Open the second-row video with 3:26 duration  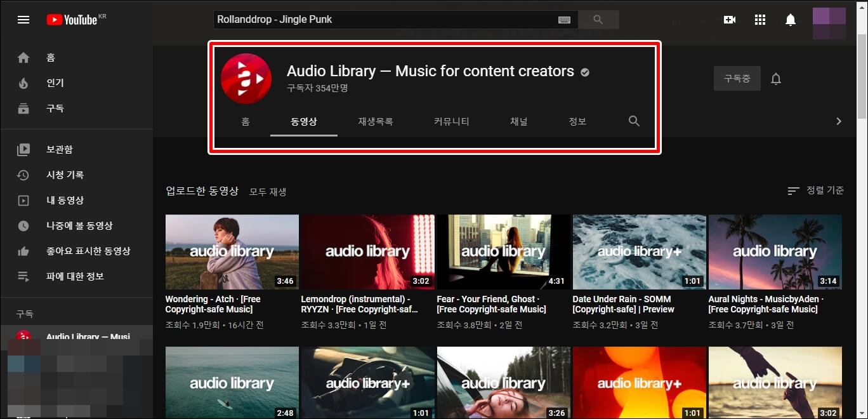(504, 383)
